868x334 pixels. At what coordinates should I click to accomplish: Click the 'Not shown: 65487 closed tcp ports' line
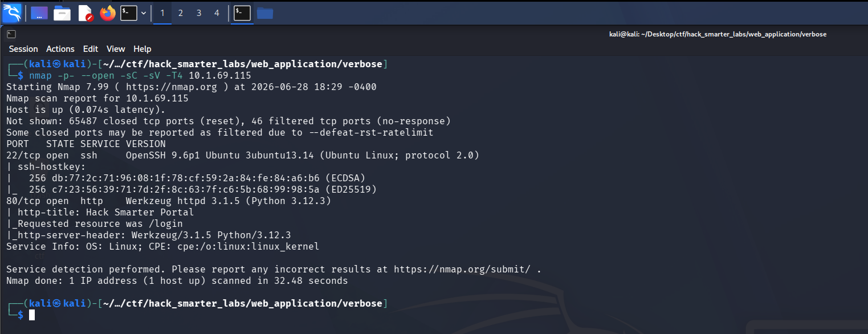pyautogui.click(x=229, y=121)
